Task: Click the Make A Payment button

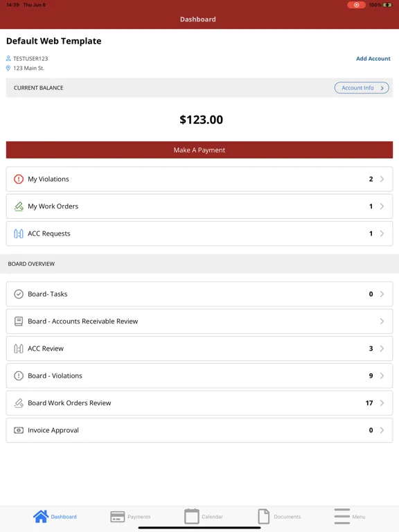Action: coord(199,150)
